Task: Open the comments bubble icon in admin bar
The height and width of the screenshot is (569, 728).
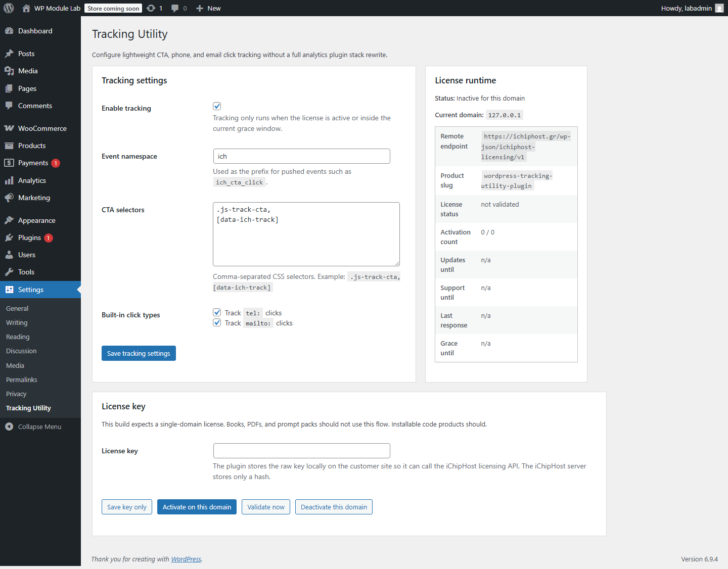Action: [x=175, y=8]
